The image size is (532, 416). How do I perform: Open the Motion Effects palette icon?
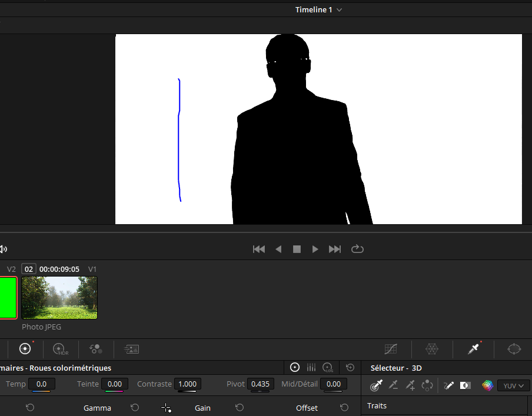coord(131,349)
